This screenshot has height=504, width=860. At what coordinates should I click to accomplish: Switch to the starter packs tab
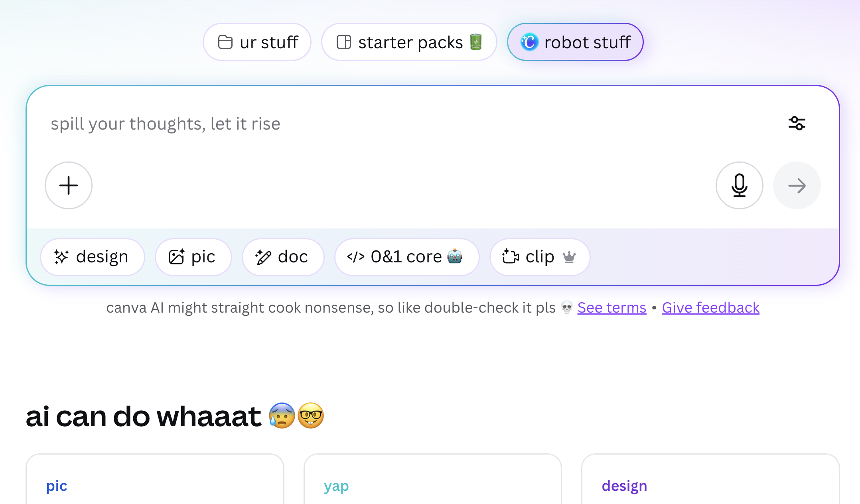coord(409,42)
